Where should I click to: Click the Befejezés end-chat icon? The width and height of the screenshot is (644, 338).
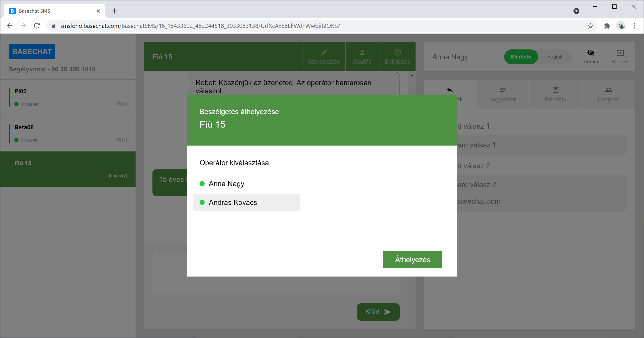point(397,53)
